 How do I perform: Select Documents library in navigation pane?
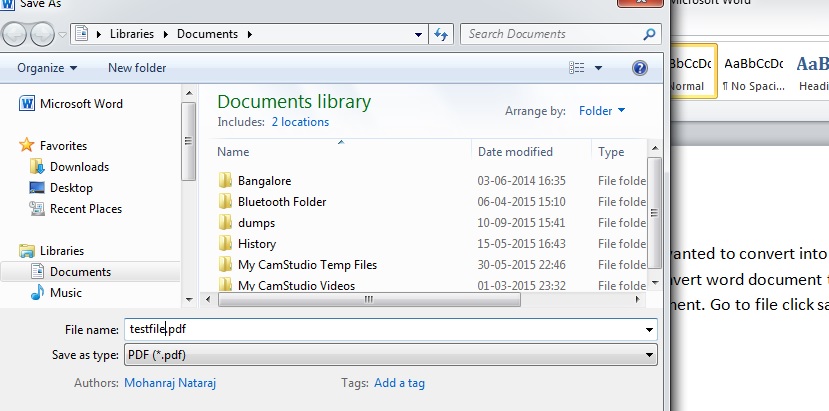click(90, 272)
